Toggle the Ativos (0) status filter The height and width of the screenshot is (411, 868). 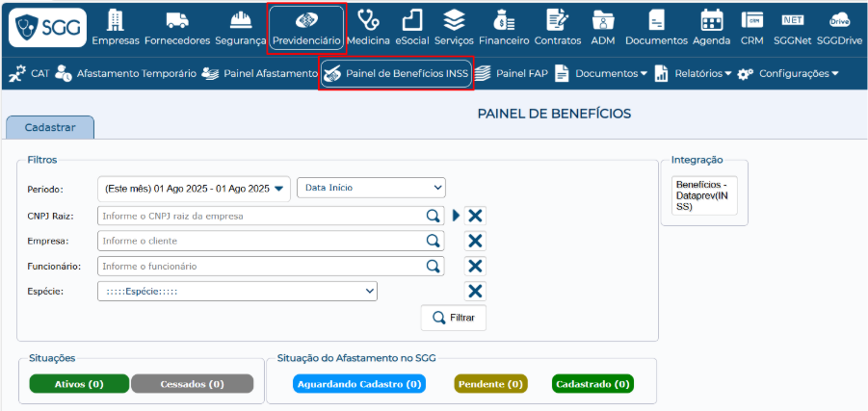click(x=80, y=384)
